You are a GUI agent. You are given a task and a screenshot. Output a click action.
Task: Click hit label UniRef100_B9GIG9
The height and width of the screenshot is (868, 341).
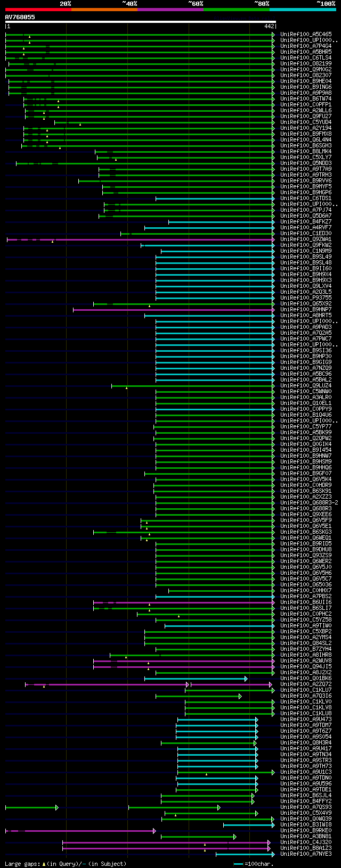tap(306, 362)
